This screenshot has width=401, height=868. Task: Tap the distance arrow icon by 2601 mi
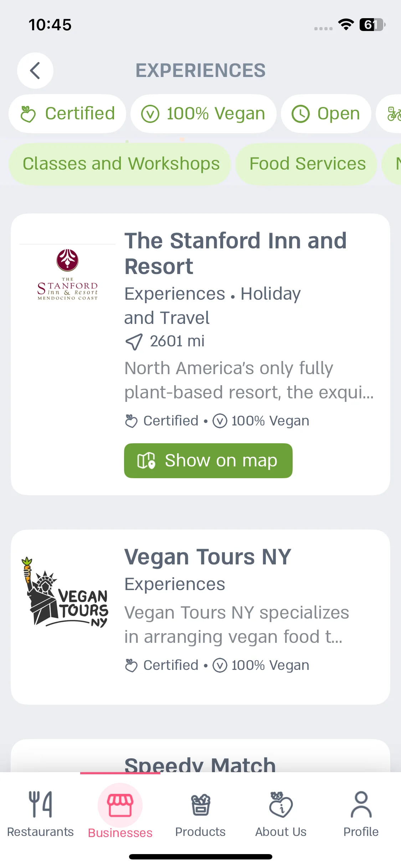coord(134,342)
